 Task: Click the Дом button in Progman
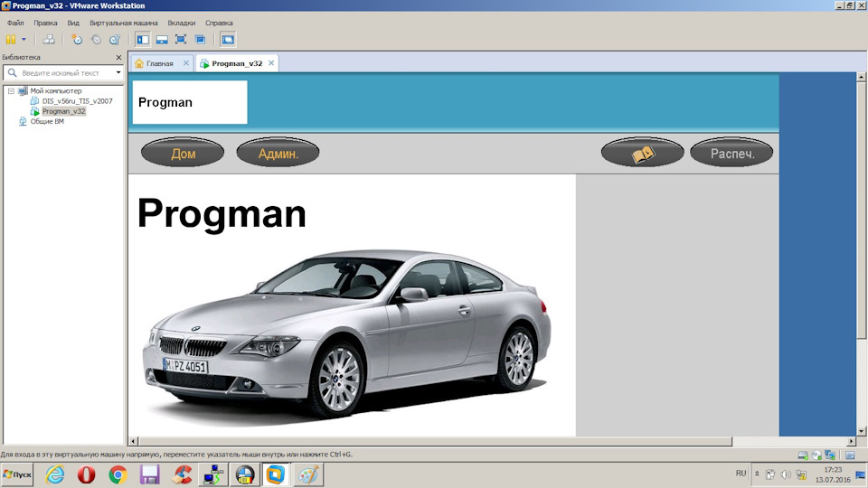click(183, 153)
